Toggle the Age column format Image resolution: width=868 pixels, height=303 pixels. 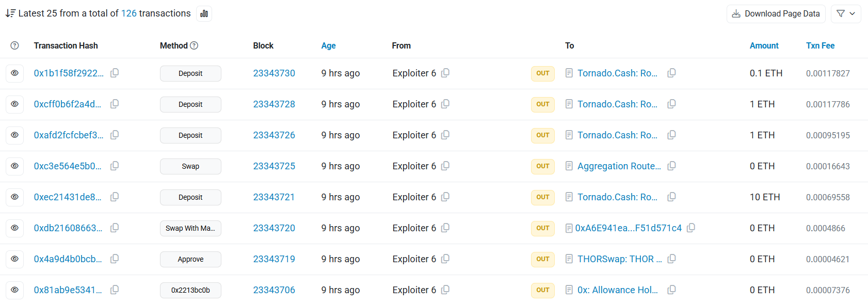328,45
